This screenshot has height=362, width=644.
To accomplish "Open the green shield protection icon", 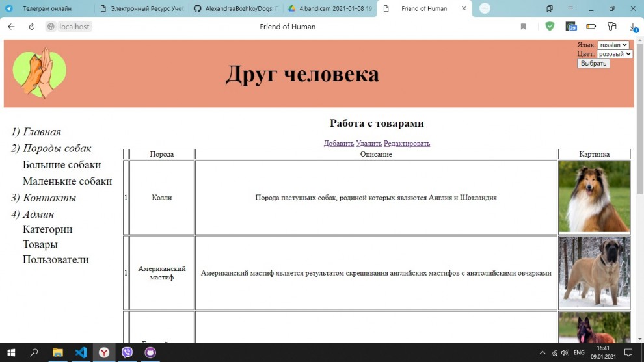I will tap(550, 26).
